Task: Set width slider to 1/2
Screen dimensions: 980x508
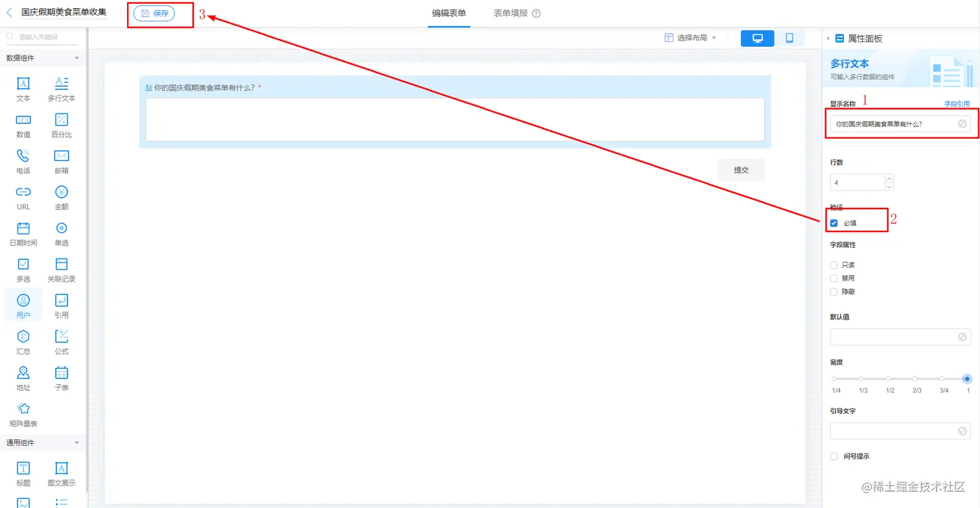Action: click(889, 378)
